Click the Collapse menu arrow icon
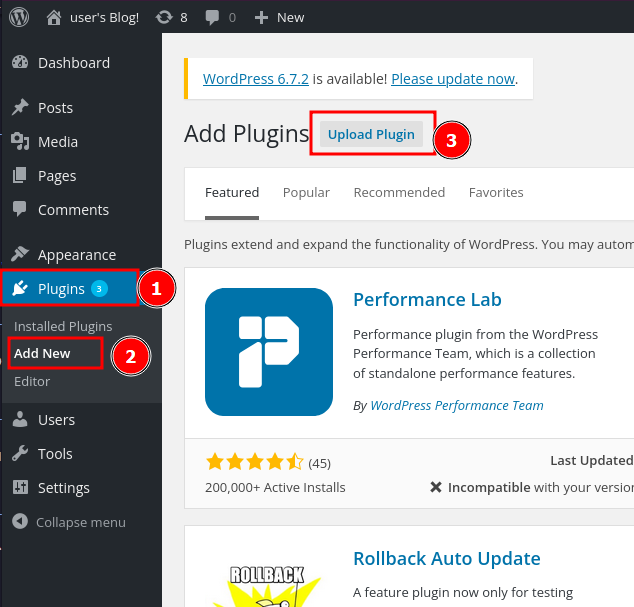Viewport: 634px width, 607px height. coord(20,521)
